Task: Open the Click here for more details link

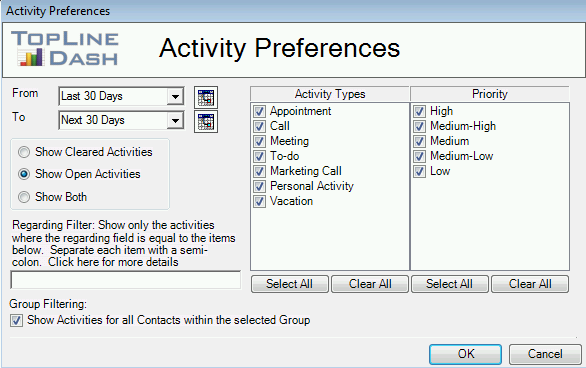Action: coord(113,262)
